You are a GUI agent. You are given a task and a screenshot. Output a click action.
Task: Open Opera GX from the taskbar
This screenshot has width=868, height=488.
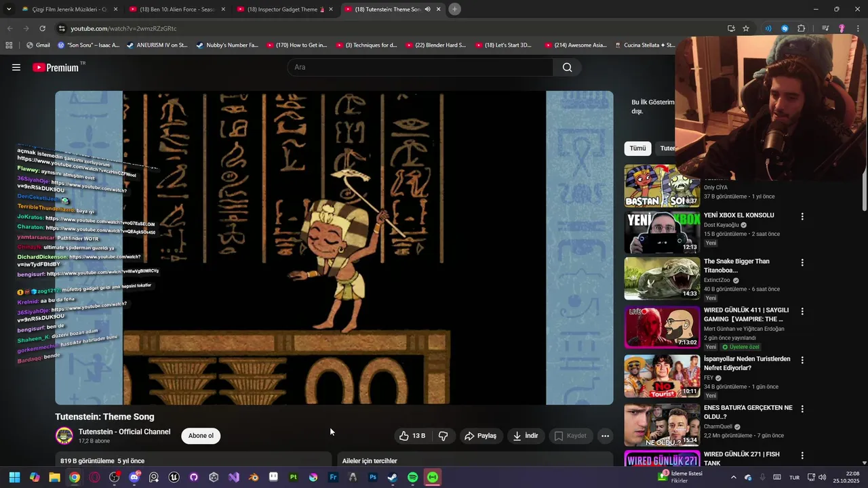(94, 477)
